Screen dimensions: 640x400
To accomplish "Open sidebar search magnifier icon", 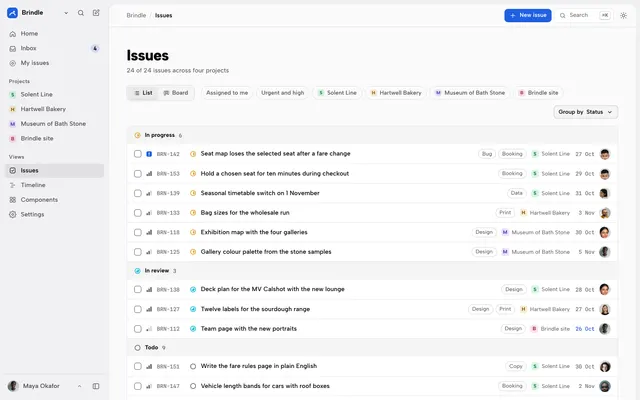I will [81, 13].
